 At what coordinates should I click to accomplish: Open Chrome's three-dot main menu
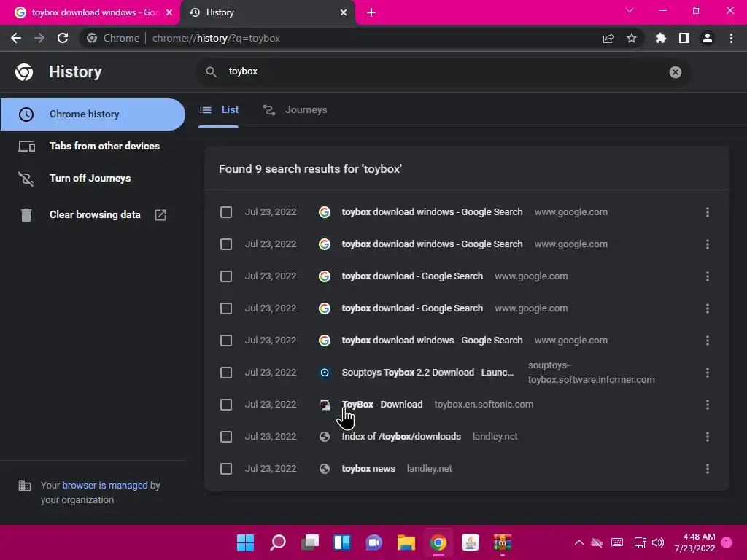point(731,38)
